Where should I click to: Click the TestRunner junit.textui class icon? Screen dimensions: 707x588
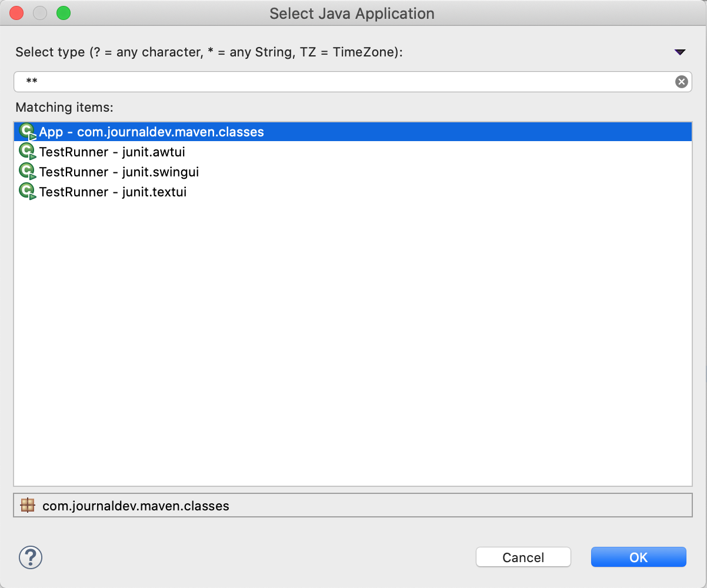pos(28,191)
